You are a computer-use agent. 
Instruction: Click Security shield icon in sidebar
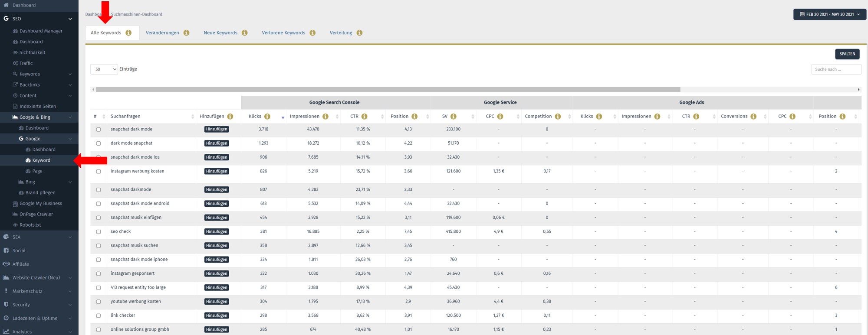tap(6, 305)
